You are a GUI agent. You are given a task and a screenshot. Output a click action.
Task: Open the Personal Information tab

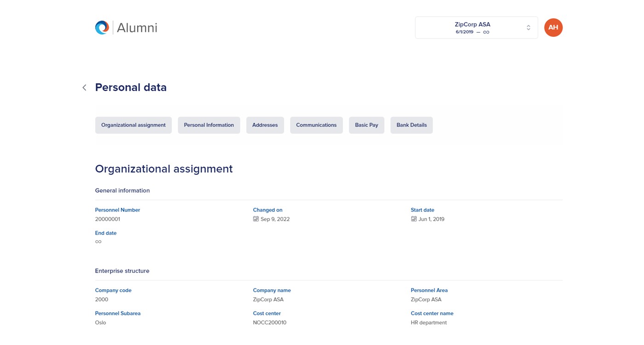click(x=209, y=125)
